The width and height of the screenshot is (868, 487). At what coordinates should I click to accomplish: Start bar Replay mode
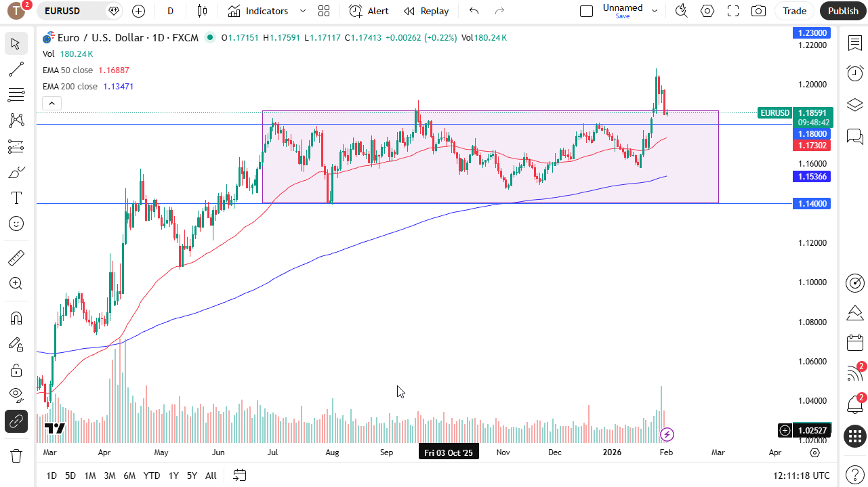pyautogui.click(x=426, y=11)
